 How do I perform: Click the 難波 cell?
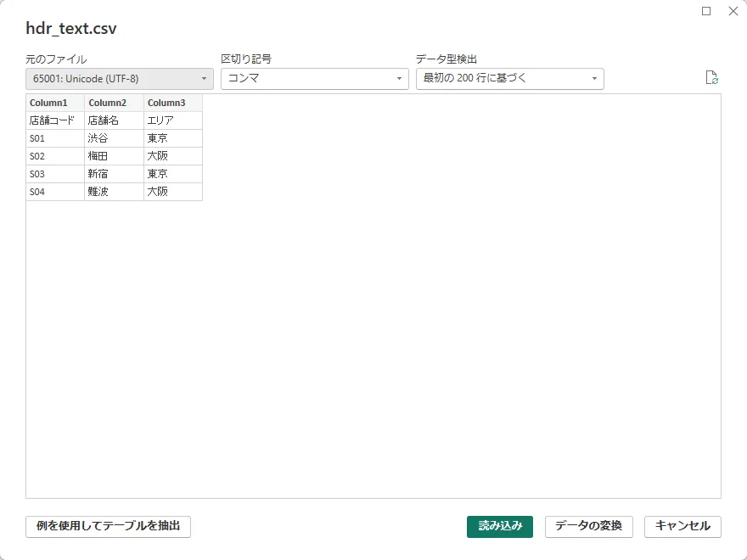(115, 192)
